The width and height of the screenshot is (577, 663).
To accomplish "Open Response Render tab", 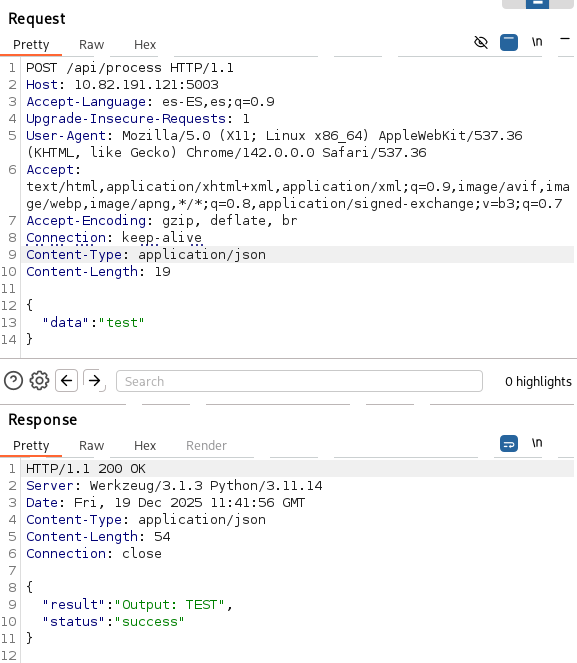I will tap(206, 445).
